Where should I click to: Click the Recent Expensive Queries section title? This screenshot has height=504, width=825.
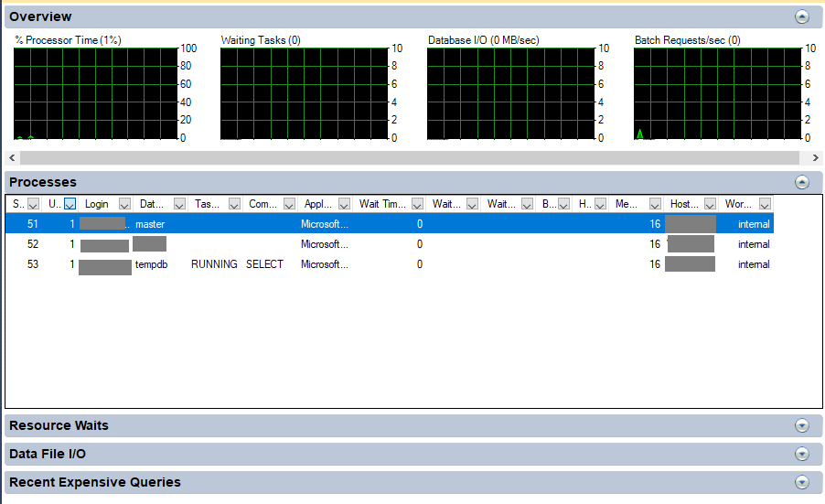[x=95, y=482]
